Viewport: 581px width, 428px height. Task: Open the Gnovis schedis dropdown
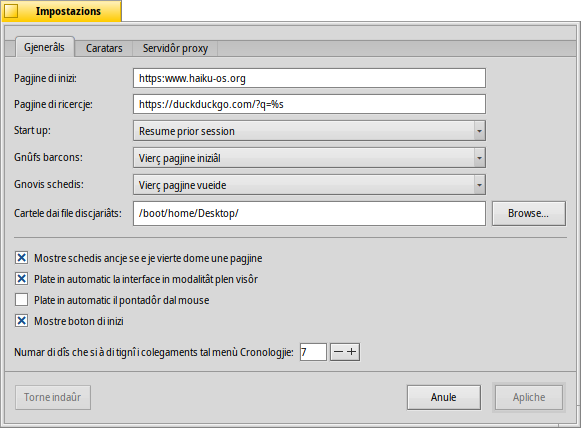[309, 185]
